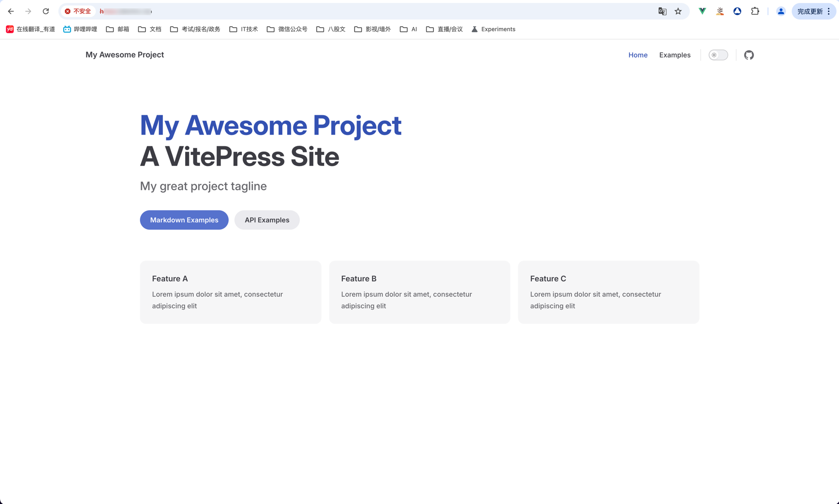Click the browser back arrow
The height and width of the screenshot is (504, 839).
point(11,11)
